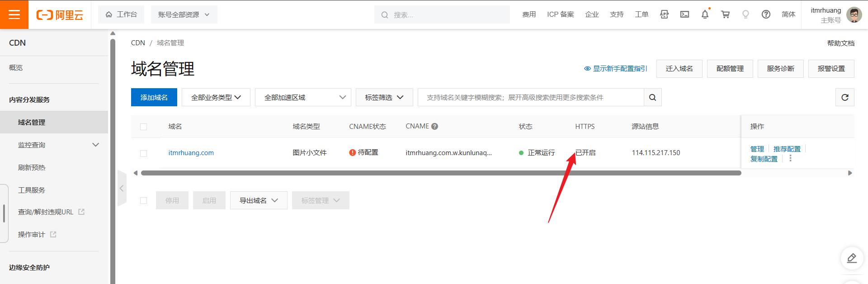Open more actions for itmrhuang.com row
The image size is (868, 284).
pos(790,158)
